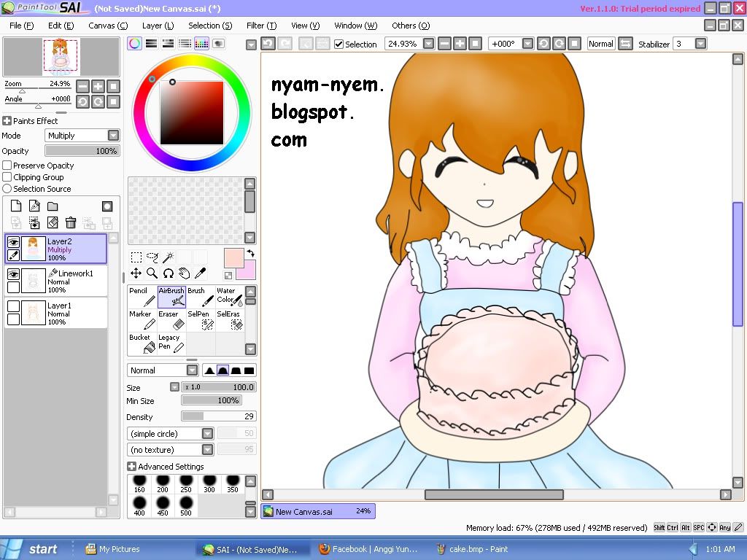The height and width of the screenshot is (560, 747).
Task: Open the Canvas menu
Action: tap(108, 26)
